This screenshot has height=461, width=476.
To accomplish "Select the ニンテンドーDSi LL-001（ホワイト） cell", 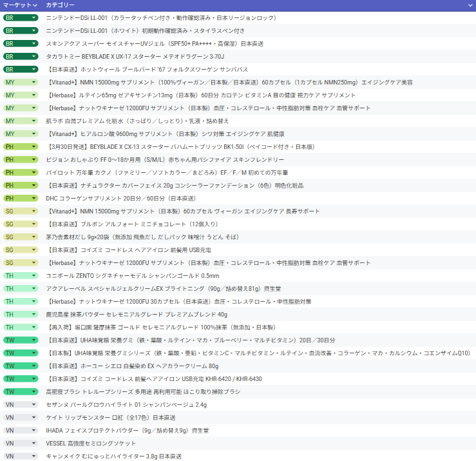I will (145, 30).
